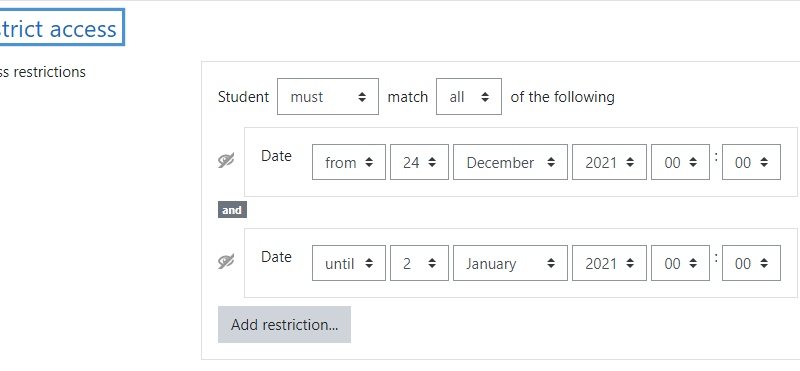
Task: Change the start year 2021 dropdown
Action: [609, 162]
